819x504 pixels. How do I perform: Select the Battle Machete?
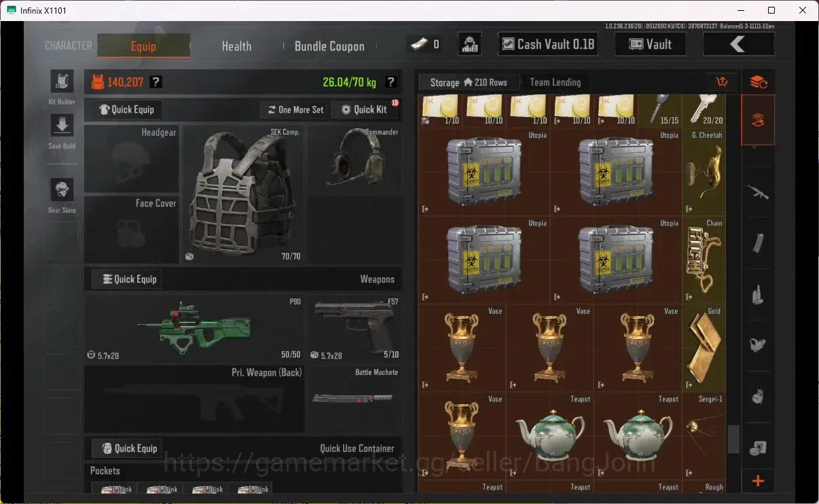coord(354,399)
